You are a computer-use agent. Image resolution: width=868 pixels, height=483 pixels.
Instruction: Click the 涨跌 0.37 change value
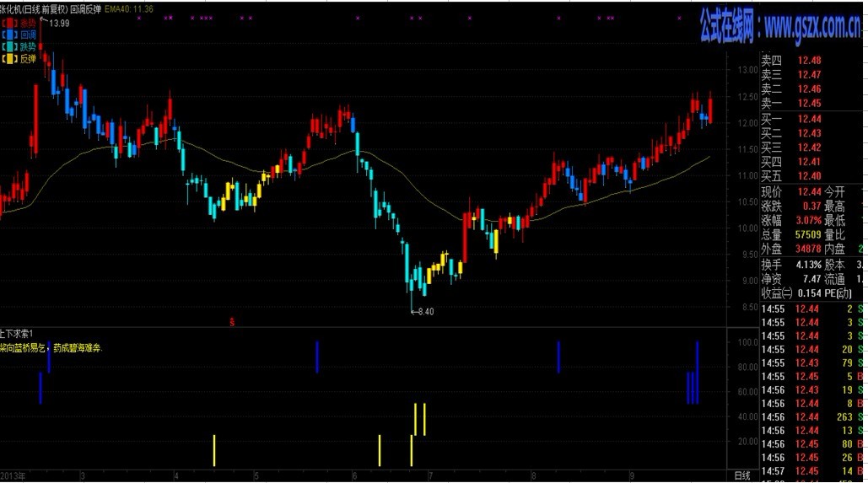812,207
